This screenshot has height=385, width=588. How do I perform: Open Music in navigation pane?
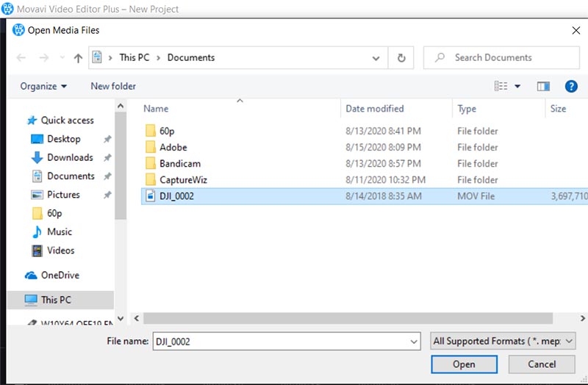[x=51, y=231]
